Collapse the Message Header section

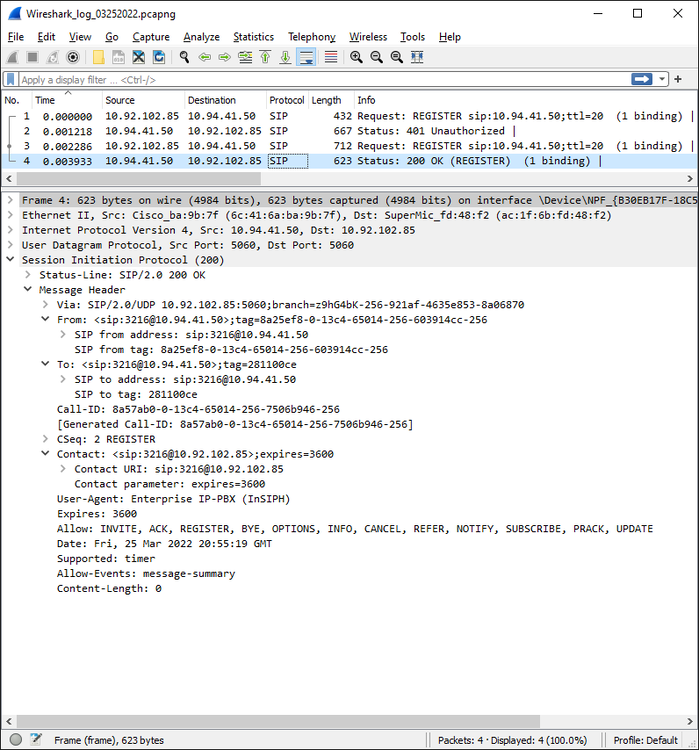[28, 290]
